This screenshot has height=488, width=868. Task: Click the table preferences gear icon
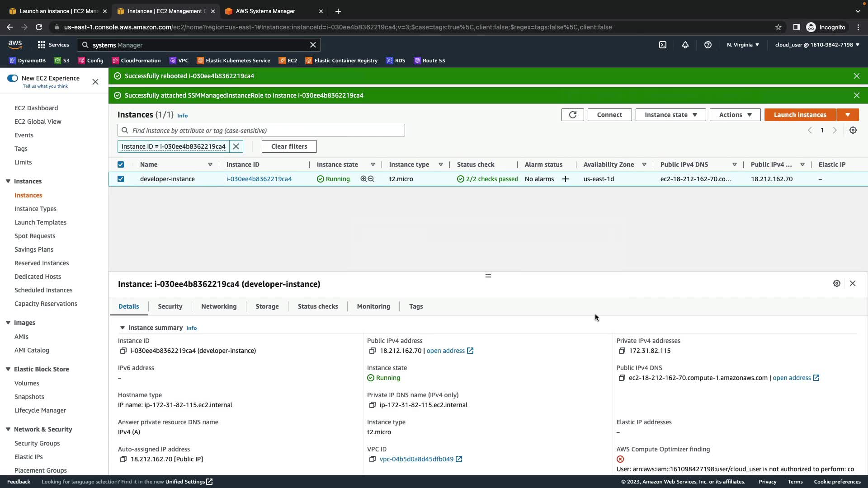point(853,130)
